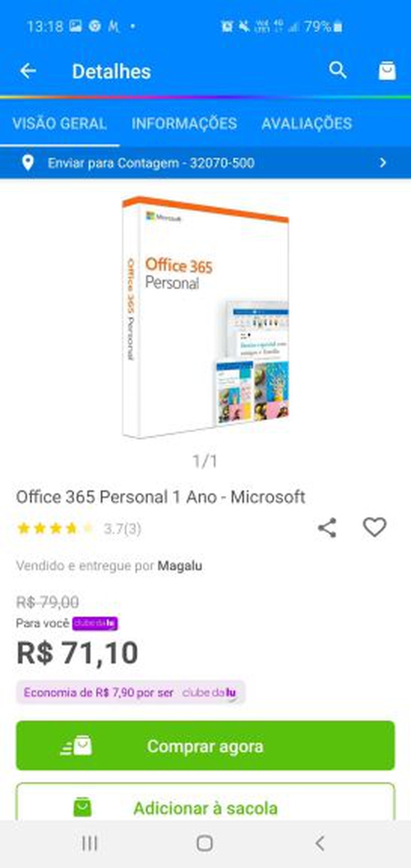
Task: Expand delivery address chevron
Action: coord(383,163)
